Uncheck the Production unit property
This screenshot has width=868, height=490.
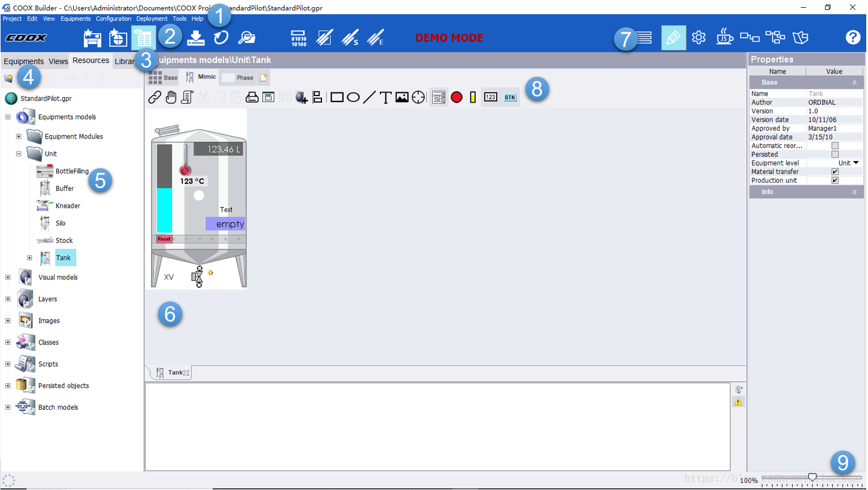coord(835,180)
